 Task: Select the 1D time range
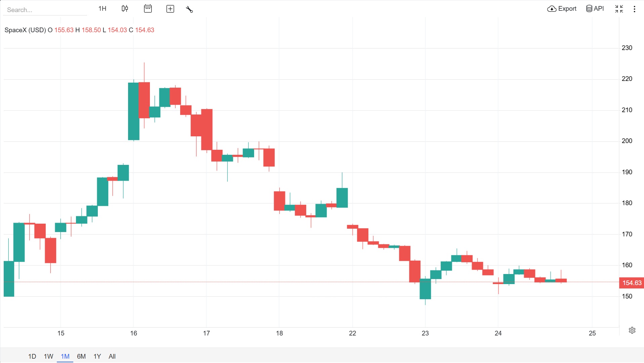point(32,356)
